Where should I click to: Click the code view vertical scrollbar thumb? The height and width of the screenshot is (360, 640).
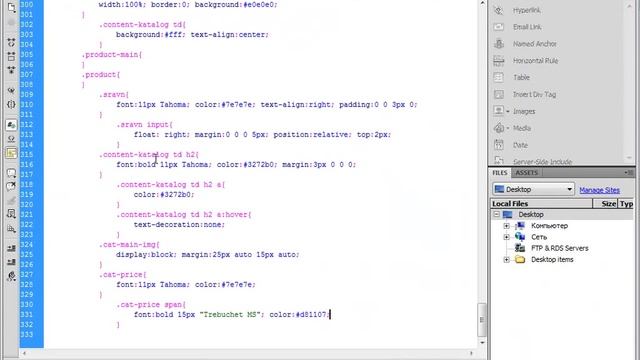(x=482, y=320)
